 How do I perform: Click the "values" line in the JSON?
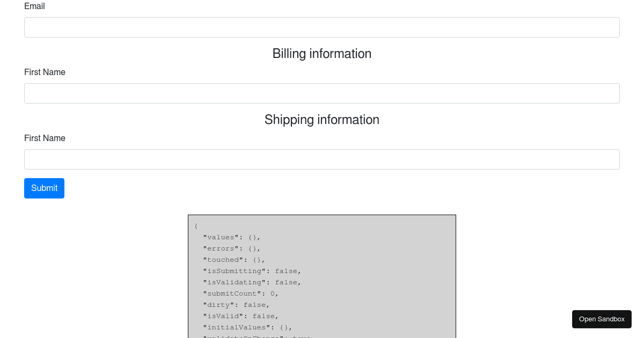coord(232,238)
